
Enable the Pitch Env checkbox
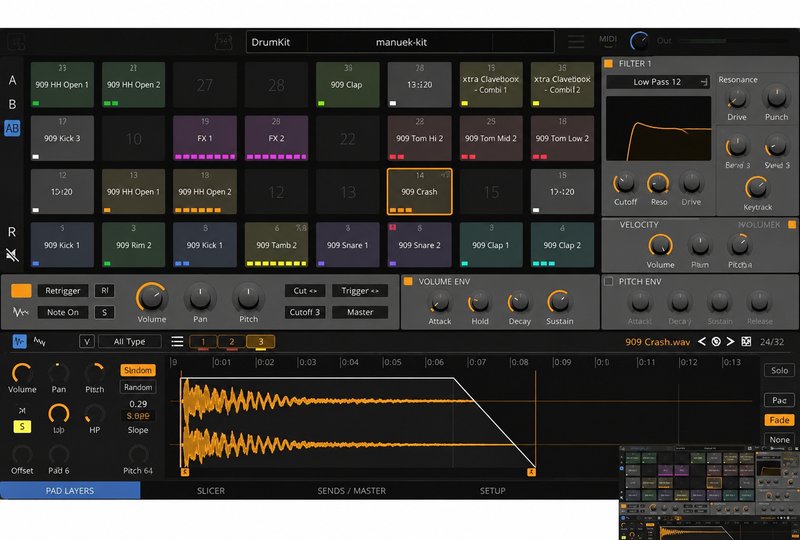point(608,281)
